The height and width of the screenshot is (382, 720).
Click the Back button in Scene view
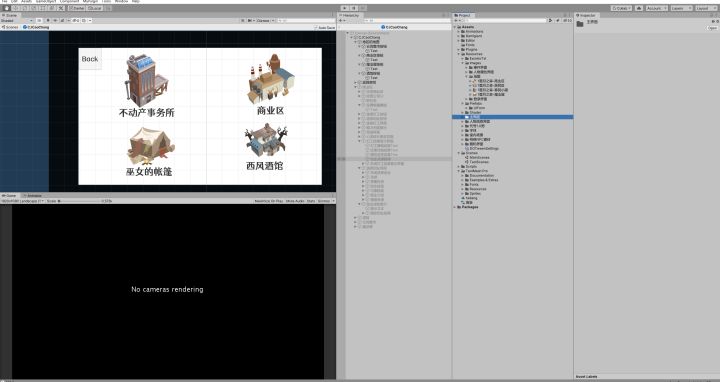point(90,59)
